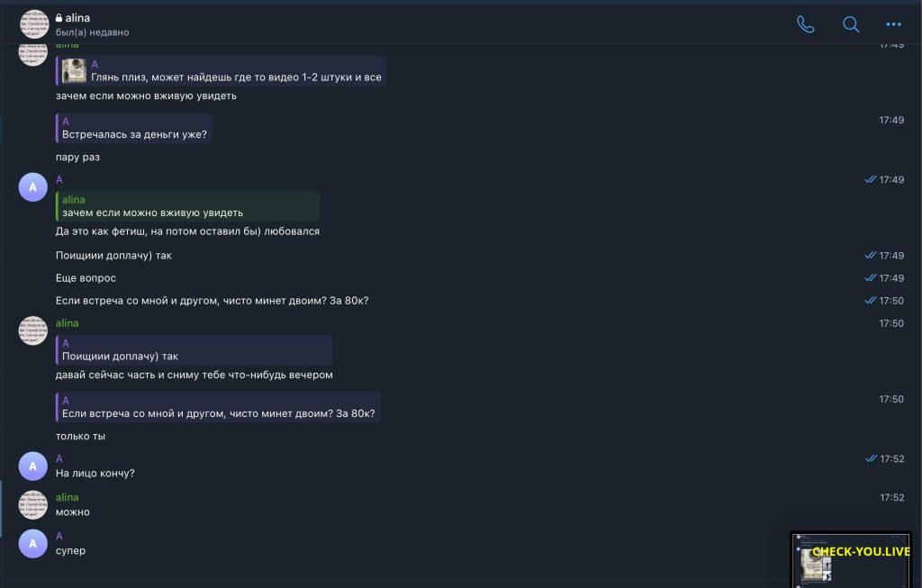The width and height of the screenshot is (922, 588).
Task: Click the "пару раз" message text
Action: (x=77, y=157)
